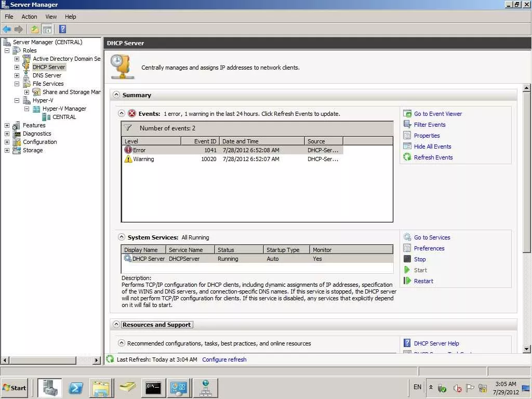Click main pane scrollbar down arrow
Image resolution: width=532 pixels, height=399 pixels.
click(526, 349)
